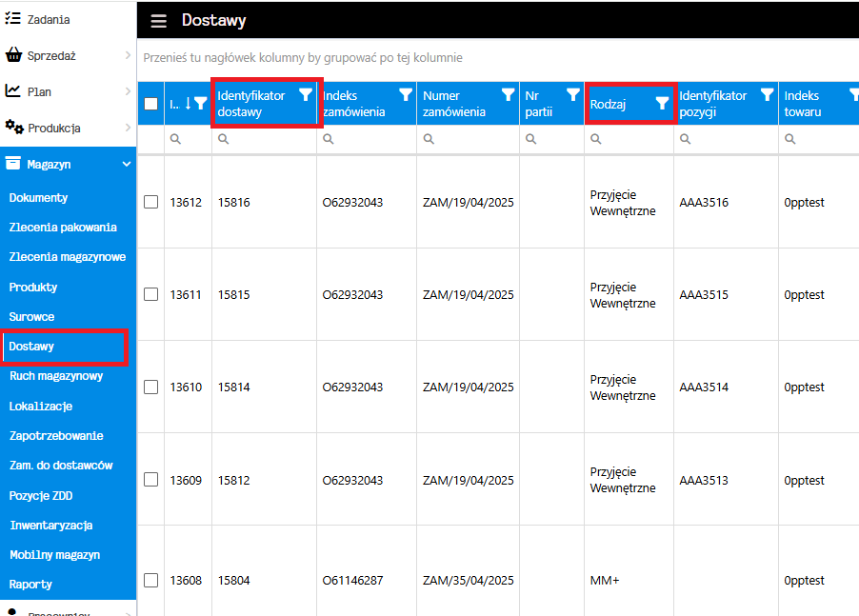Open filter icon on Nr partii column
Viewport: 859px width, 616px height.
tap(572, 94)
